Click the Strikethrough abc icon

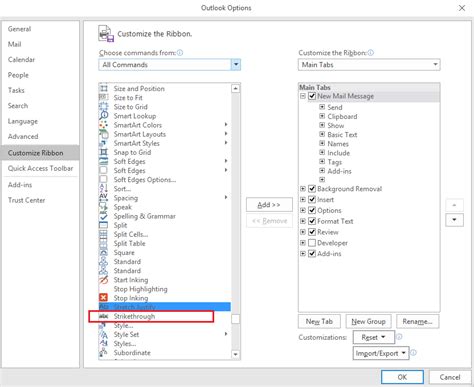click(104, 316)
